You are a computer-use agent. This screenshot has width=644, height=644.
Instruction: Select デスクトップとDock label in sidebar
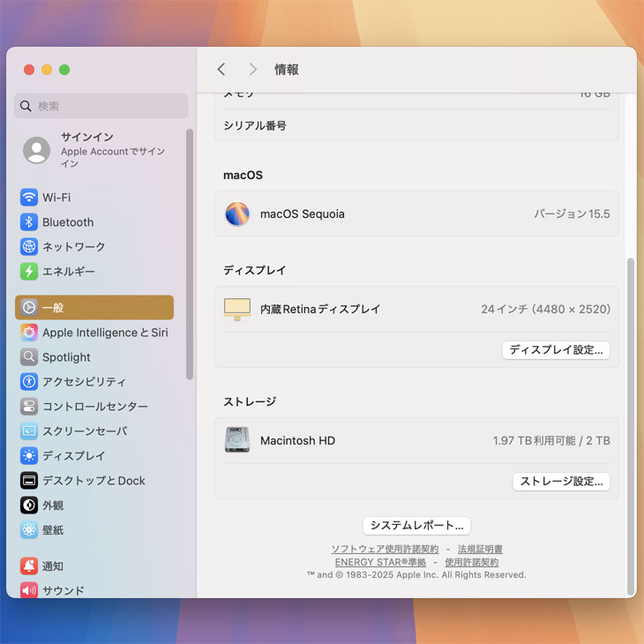pos(94,481)
